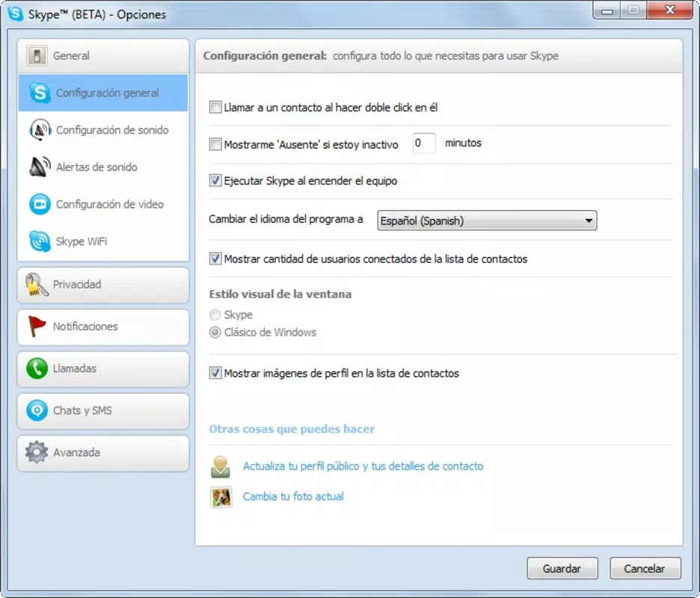This screenshot has height=598, width=700.
Task: Click the gear icon for Avanzada
Action: point(37,452)
